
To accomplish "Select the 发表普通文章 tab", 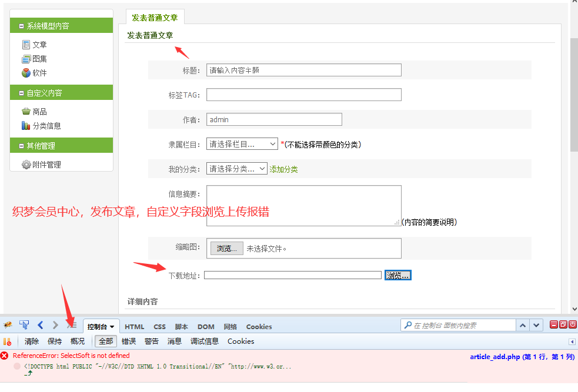I will tap(154, 18).
